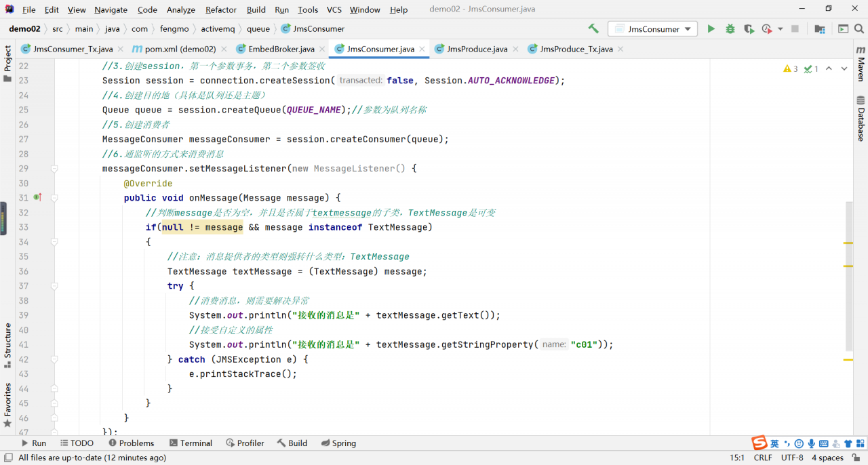Open the Analyze menu
Viewport: 868px width, 465px height.
coord(181,9)
